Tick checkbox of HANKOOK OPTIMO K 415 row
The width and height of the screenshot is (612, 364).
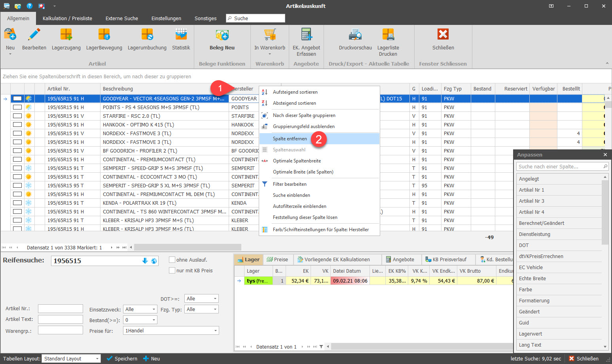(17, 124)
